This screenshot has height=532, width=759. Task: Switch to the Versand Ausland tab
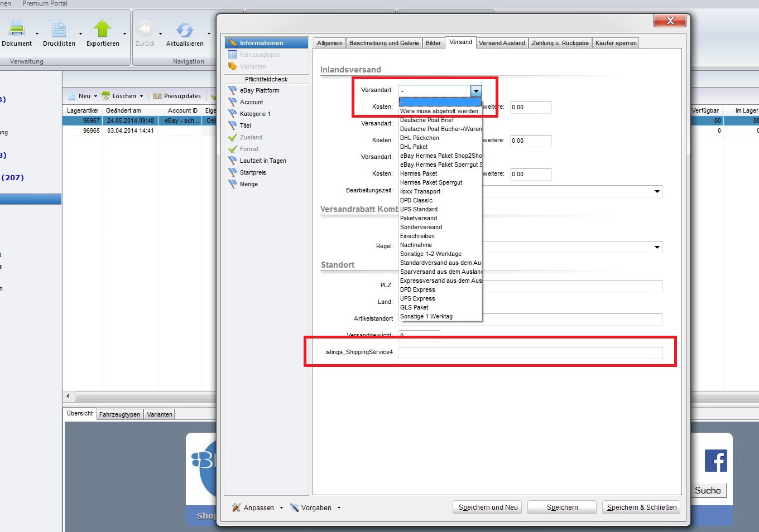tap(502, 43)
